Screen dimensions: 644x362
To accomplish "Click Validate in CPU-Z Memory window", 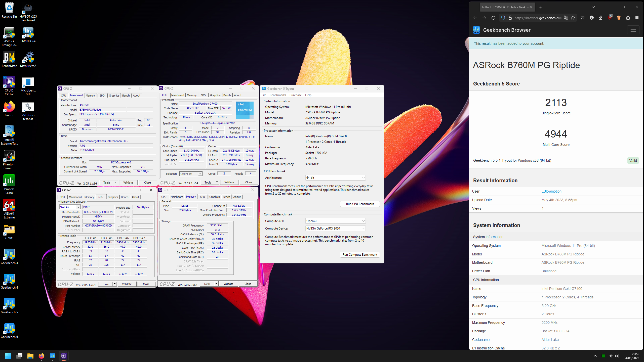I will (x=228, y=284).
